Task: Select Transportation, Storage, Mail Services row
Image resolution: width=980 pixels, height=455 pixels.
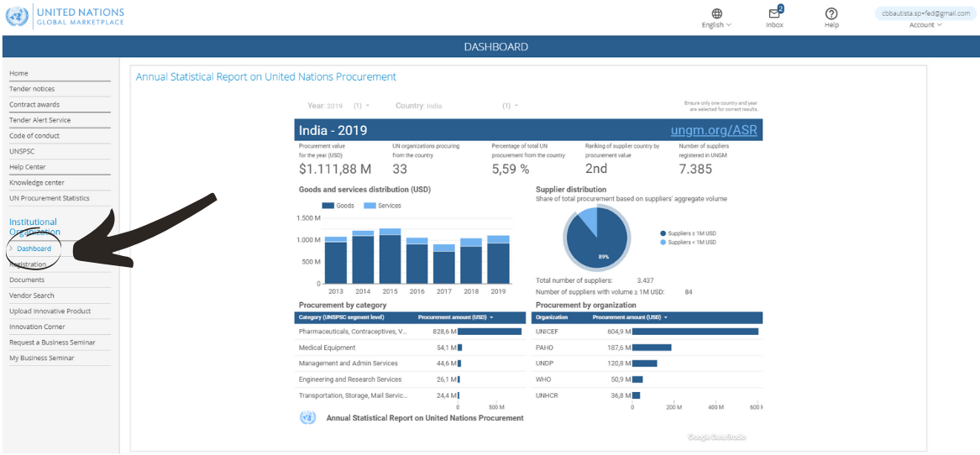Action: pos(409,395)
